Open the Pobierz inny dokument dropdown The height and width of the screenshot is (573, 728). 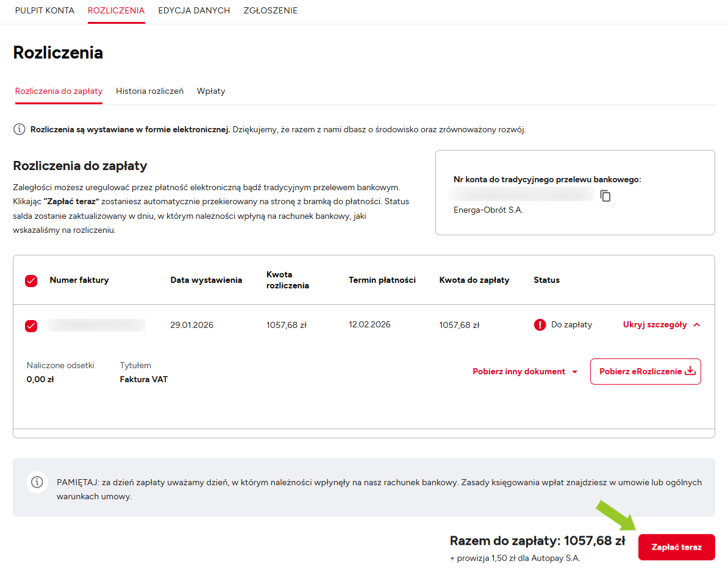[524, 372]
